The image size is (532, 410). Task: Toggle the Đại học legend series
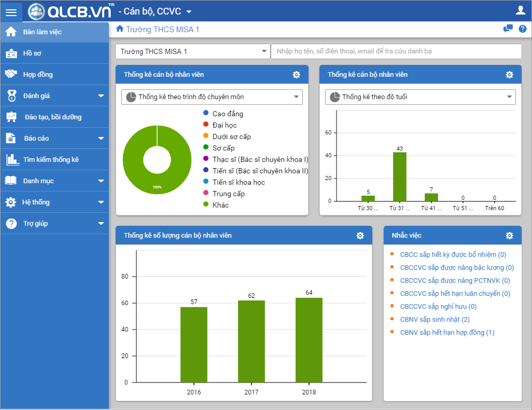click(220, 125)
